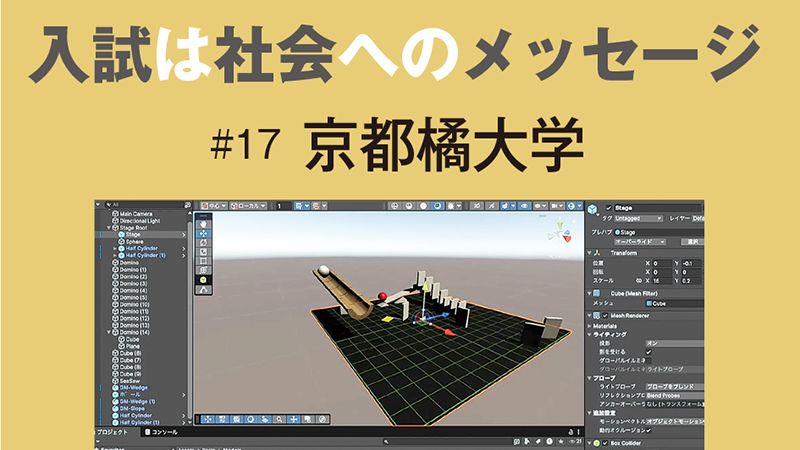Select the Rect transform tool
The width and height of the screenshot is (800, 450).
tap(204, 261)
